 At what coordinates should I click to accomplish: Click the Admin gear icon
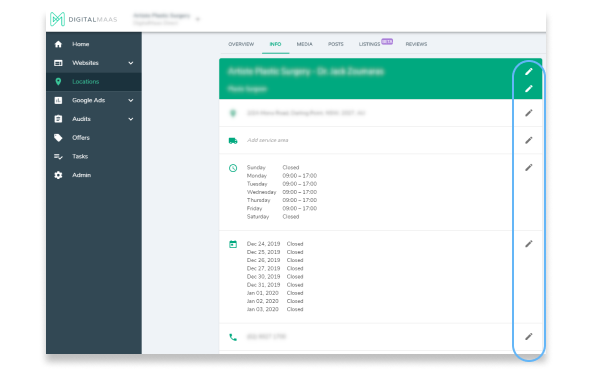click(58, 175)
